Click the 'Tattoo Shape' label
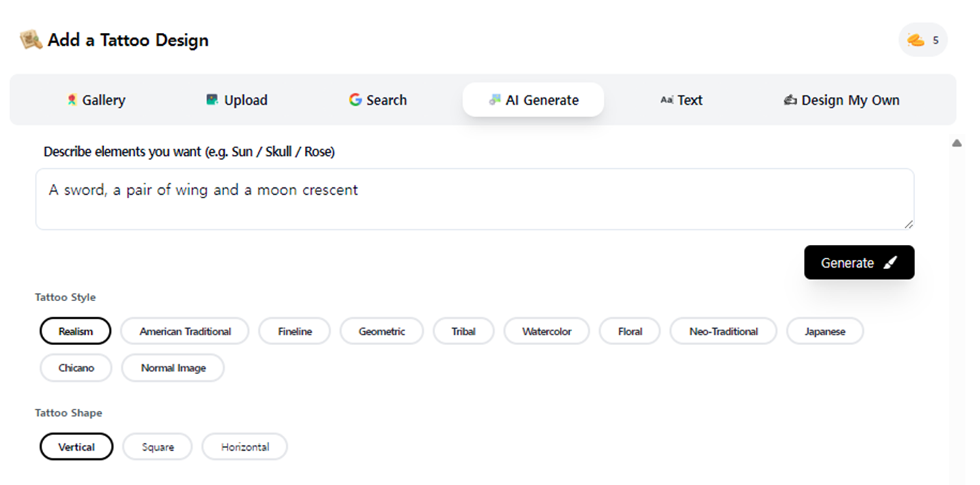Image resolution: width=980 pixels, height=485 pixels. pos(69,413)
